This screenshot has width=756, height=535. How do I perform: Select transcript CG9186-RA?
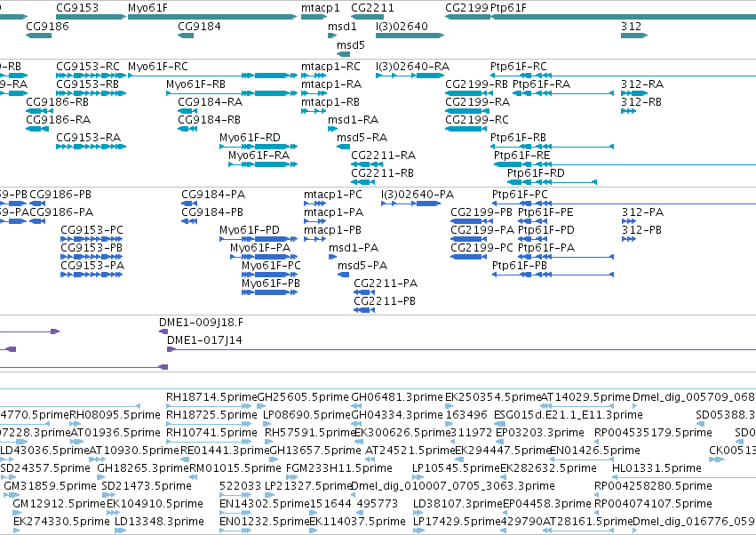38,129
